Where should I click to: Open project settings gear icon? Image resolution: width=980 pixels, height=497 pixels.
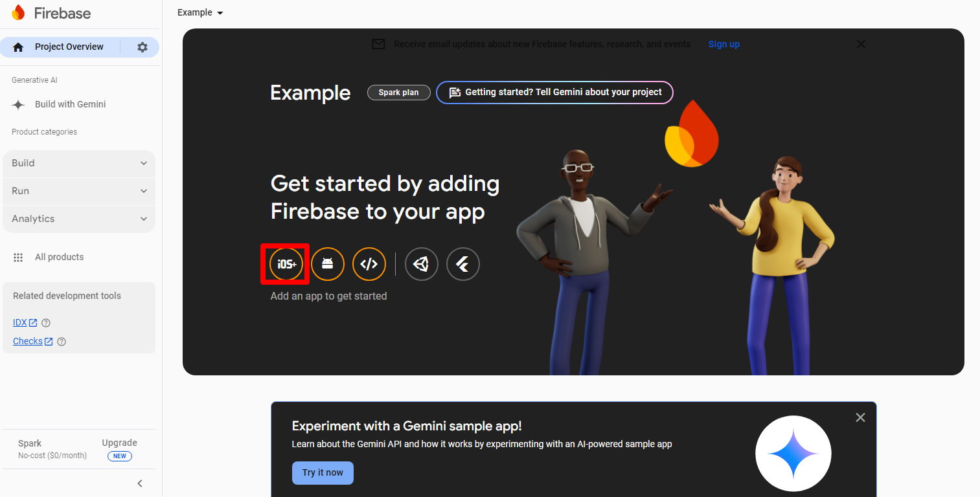(x=142, y=47)
